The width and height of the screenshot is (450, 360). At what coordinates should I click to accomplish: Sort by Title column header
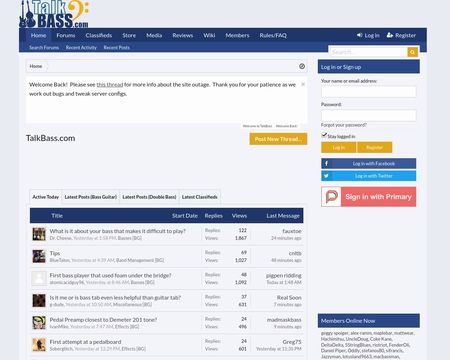(57, 216)
